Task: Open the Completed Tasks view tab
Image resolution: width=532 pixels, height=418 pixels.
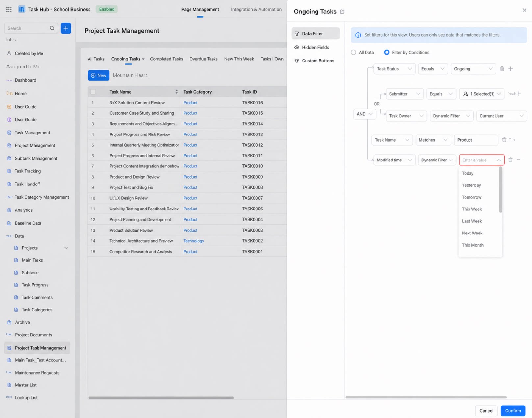Action: 166,59
